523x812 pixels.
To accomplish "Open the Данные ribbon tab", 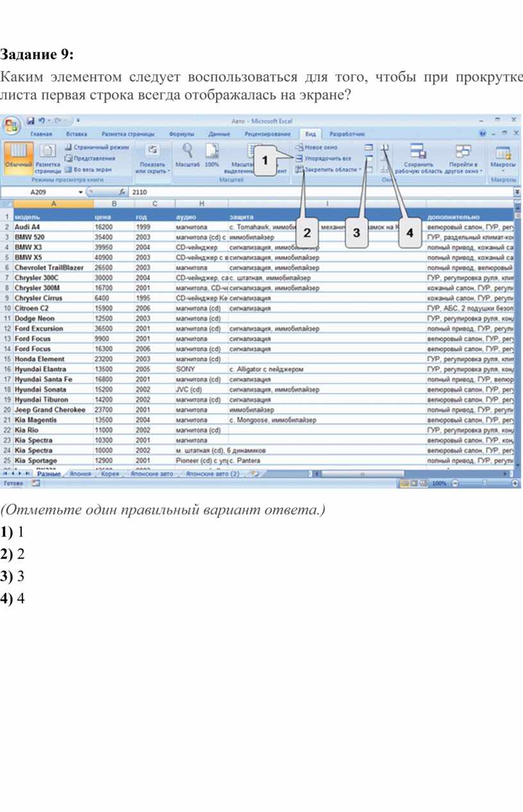I will (x=219, y=134).
